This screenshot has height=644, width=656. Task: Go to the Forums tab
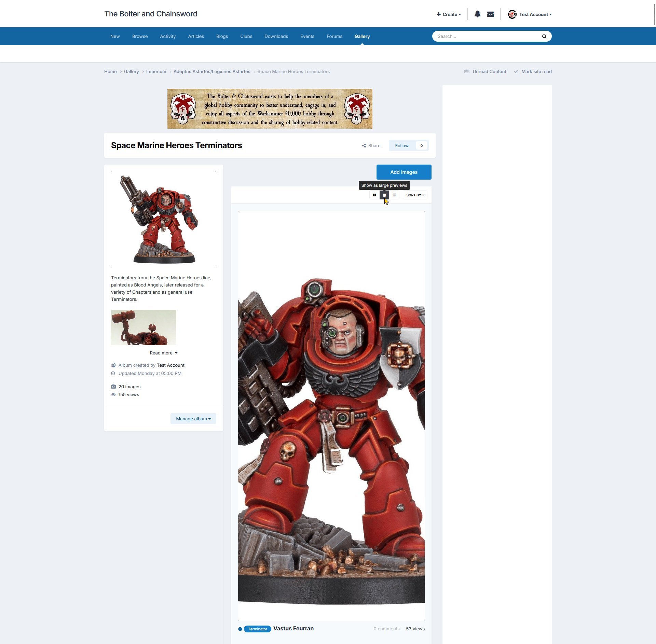pyautogui.click(x=334, y=37)
